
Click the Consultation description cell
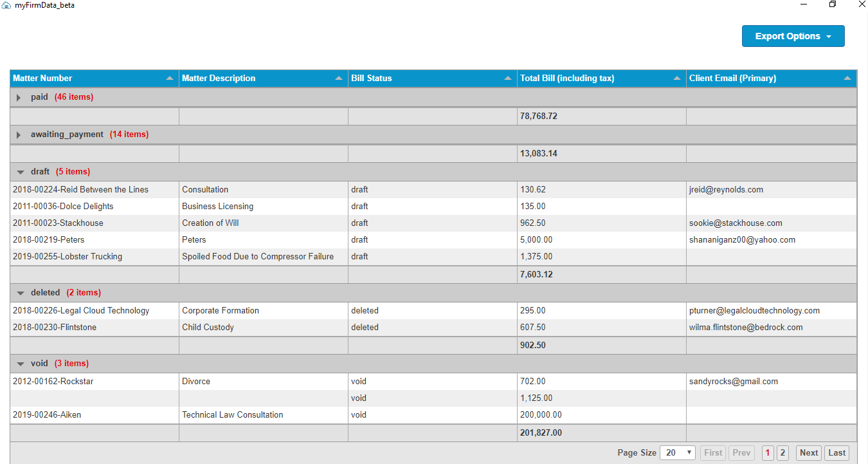coord(205,190)
